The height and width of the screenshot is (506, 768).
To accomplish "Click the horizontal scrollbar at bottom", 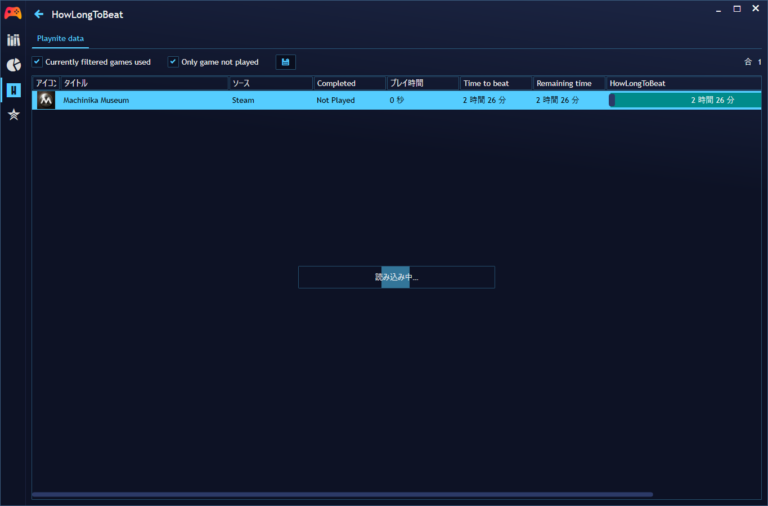I will [342, 494].
